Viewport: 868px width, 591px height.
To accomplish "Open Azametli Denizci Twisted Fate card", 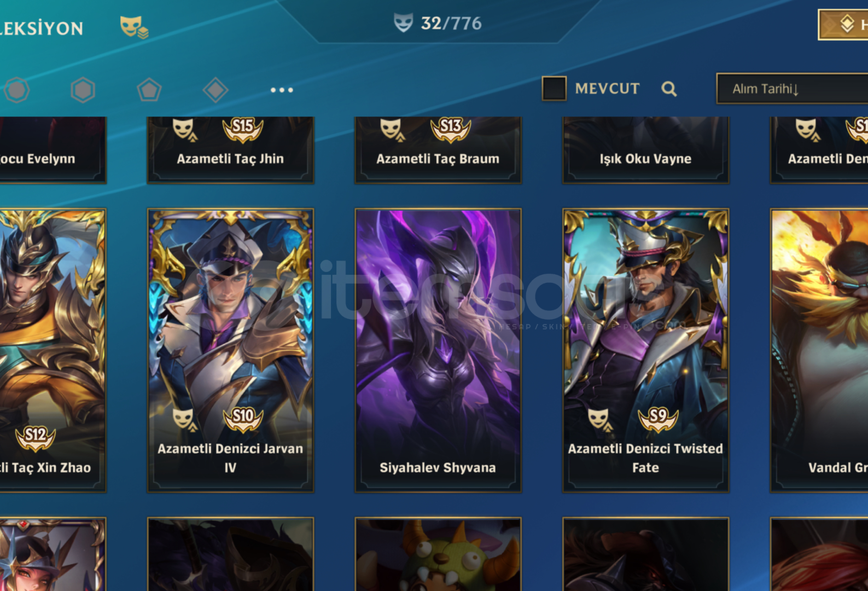I will coord(646,350).
